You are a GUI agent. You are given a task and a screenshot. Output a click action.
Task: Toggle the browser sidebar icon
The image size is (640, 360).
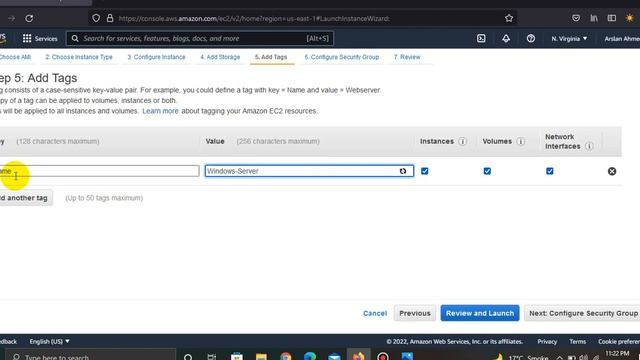click(611, 18)
